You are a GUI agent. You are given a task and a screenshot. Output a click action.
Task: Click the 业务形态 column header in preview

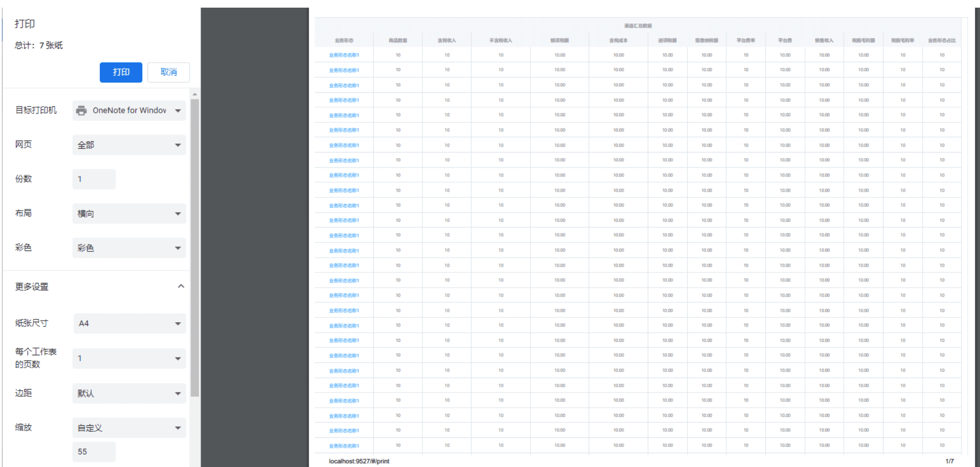(x=344, y=41)
